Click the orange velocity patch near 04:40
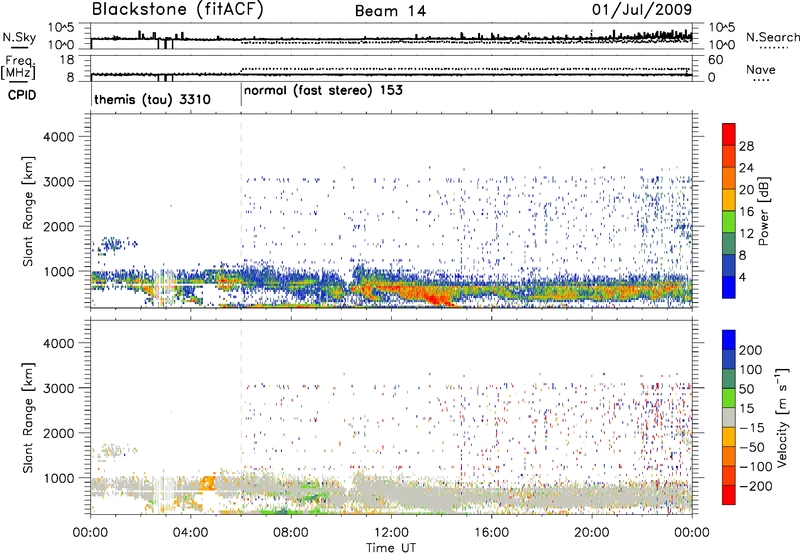The width and height of the screenshot is (800, 554). coord(208,483)
